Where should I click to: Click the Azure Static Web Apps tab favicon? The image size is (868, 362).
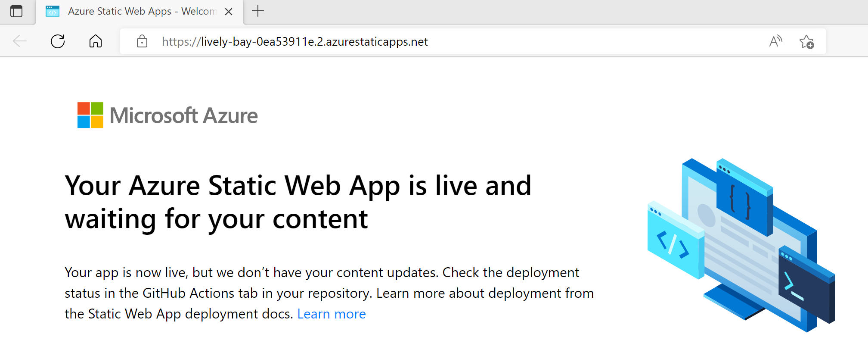53,11
